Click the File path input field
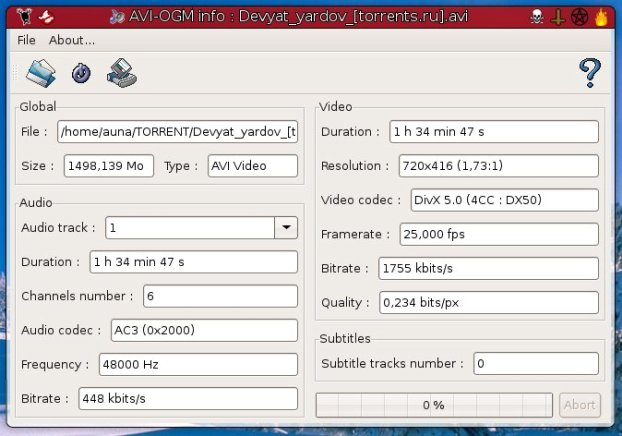 [x=177, y=132]
